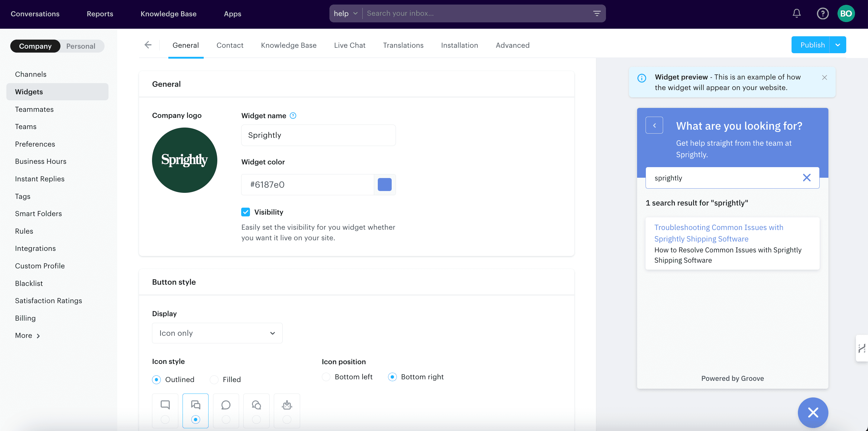868x431 pixels.
Task: Open the Knowledge Base menu
Action: coord(168,14)
